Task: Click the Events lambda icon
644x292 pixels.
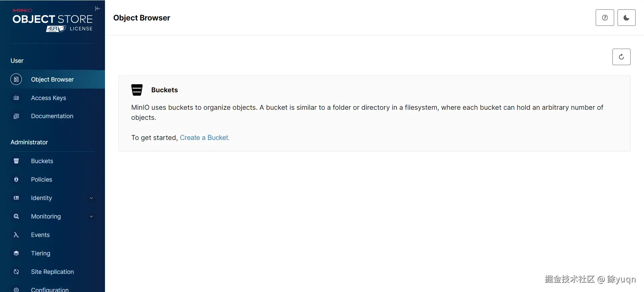Action: 16,235
